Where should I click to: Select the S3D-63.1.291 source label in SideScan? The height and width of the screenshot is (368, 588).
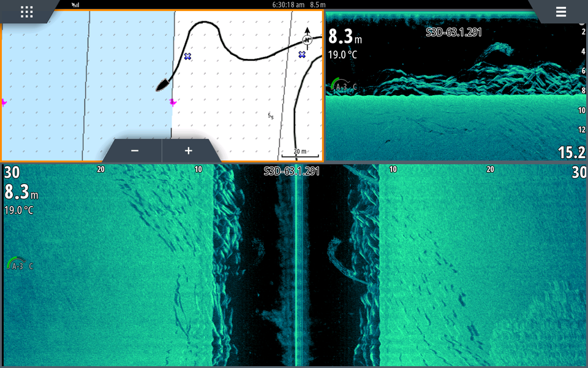[292, 172]
